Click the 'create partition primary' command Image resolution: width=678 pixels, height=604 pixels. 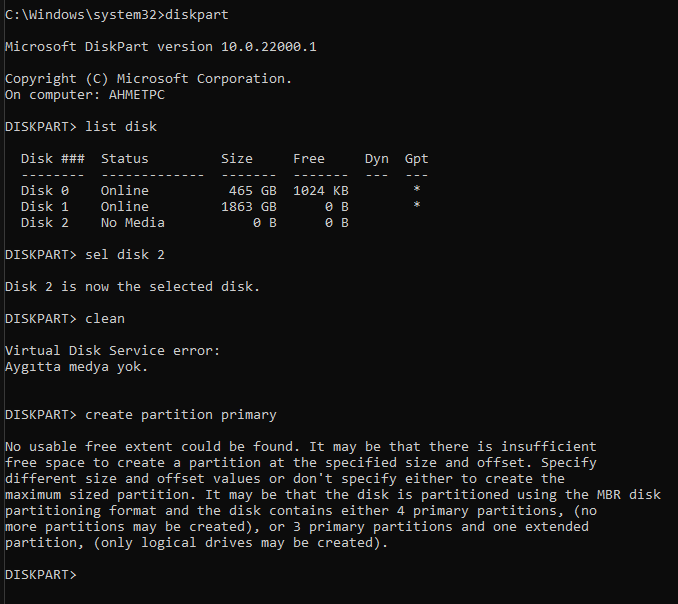[x=181, y=415]
